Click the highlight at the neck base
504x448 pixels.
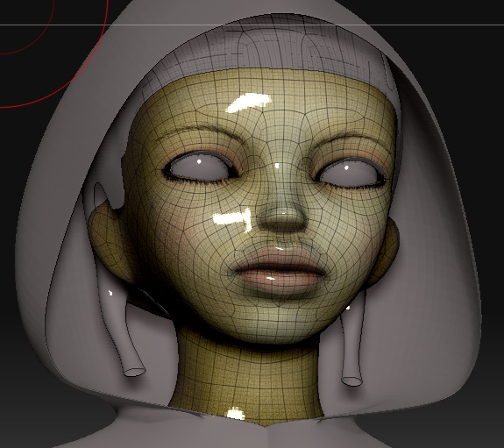pos(236,414)
